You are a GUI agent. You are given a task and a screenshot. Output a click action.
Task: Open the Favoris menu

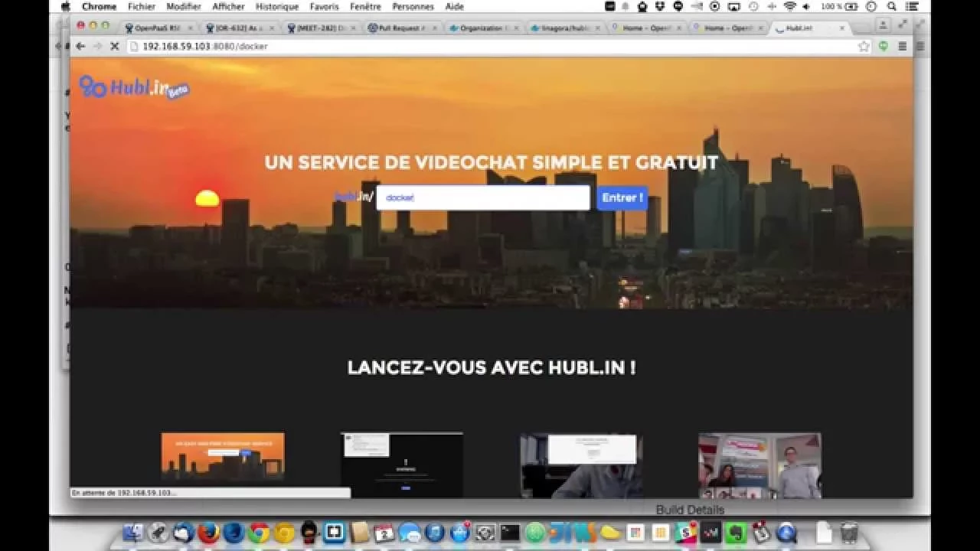click(x=325, y=6)
